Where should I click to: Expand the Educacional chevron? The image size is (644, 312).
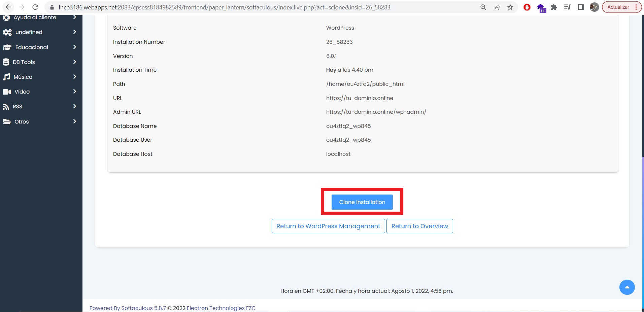pos(75,47)
